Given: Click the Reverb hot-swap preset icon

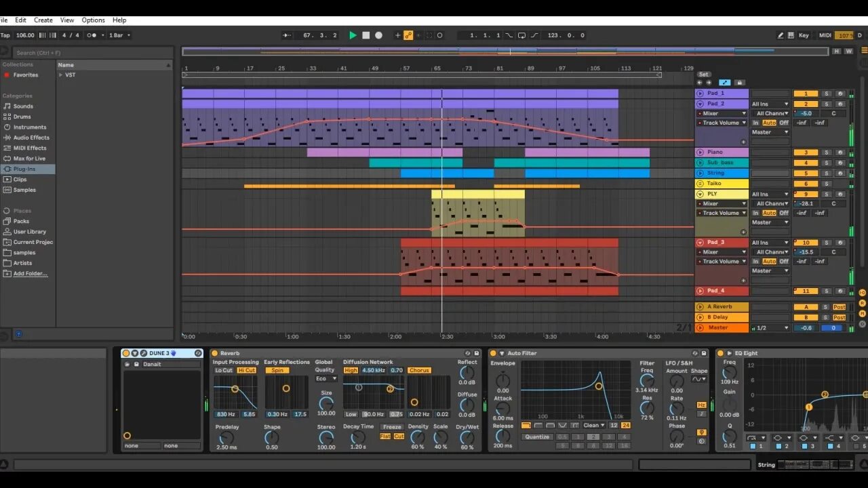Looking at the screenshot, I should [x=467, y=353].
